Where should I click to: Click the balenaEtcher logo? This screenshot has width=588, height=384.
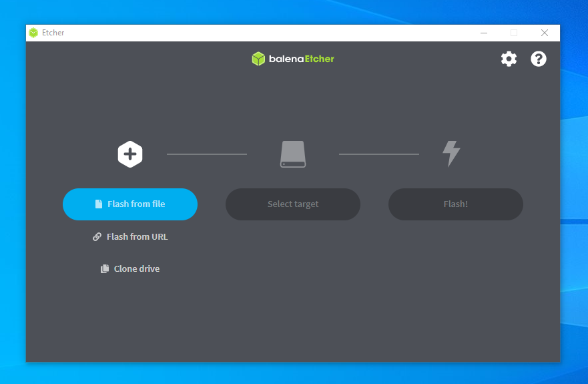293,59
